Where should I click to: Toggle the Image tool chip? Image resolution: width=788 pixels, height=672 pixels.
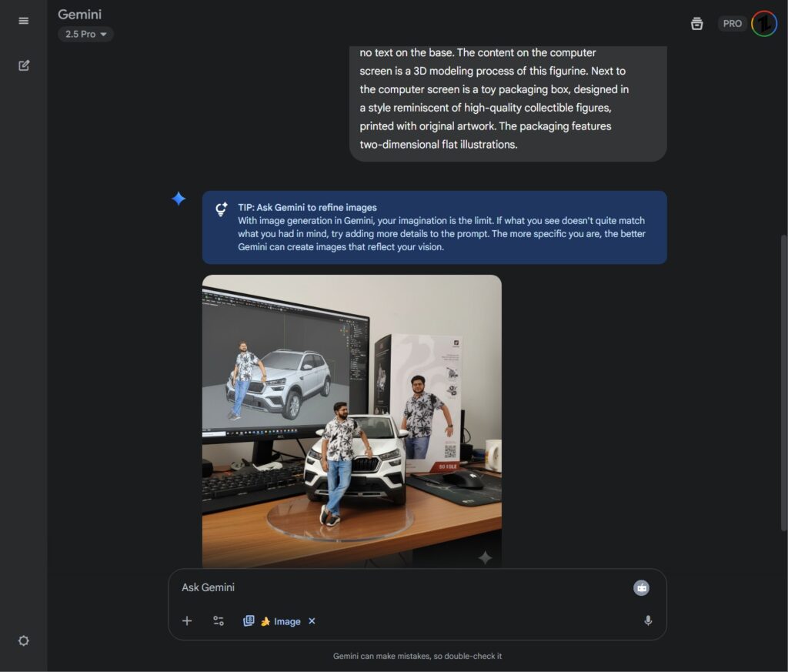[280, 621]
